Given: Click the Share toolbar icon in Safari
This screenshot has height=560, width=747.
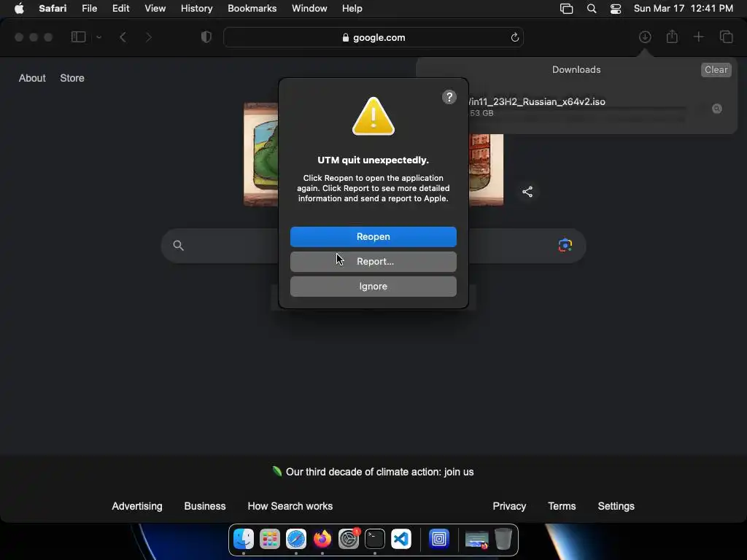Looking at the screenshot, I should click(x=672, y=36).
